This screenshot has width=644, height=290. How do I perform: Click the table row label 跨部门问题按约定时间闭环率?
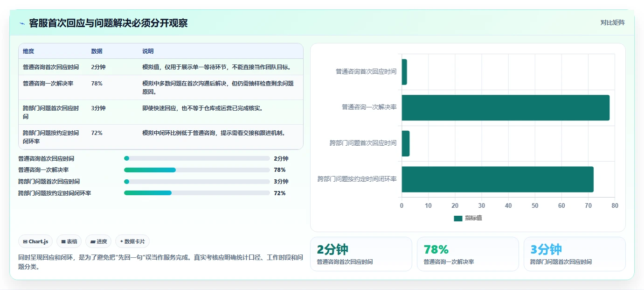point(51,137)
